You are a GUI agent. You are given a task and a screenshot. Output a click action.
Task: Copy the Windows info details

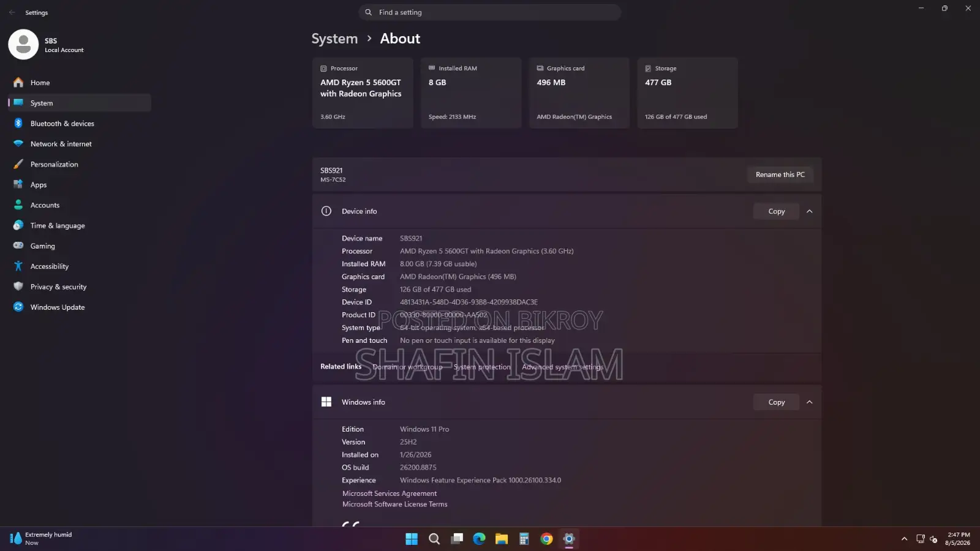click(x=776, y=402)
